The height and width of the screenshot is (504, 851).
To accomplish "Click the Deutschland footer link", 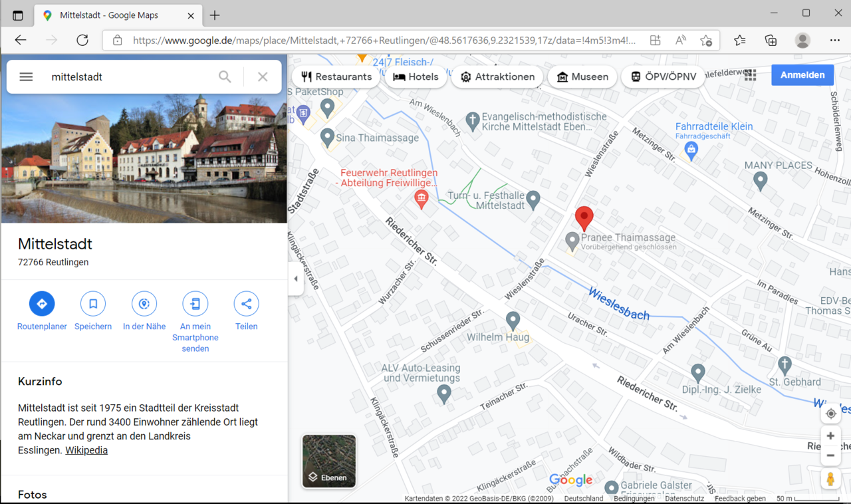I will pos(584,499).
